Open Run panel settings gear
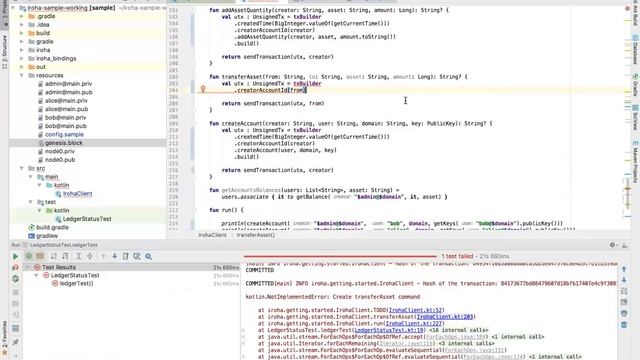Viewport: 640px width, 360px height. 613,245
